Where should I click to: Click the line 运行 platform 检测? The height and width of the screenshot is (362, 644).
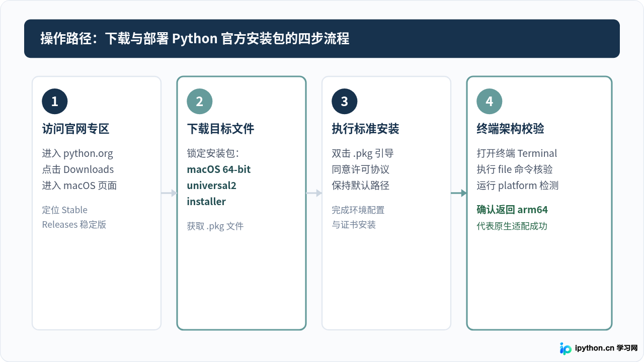(518, 186)
